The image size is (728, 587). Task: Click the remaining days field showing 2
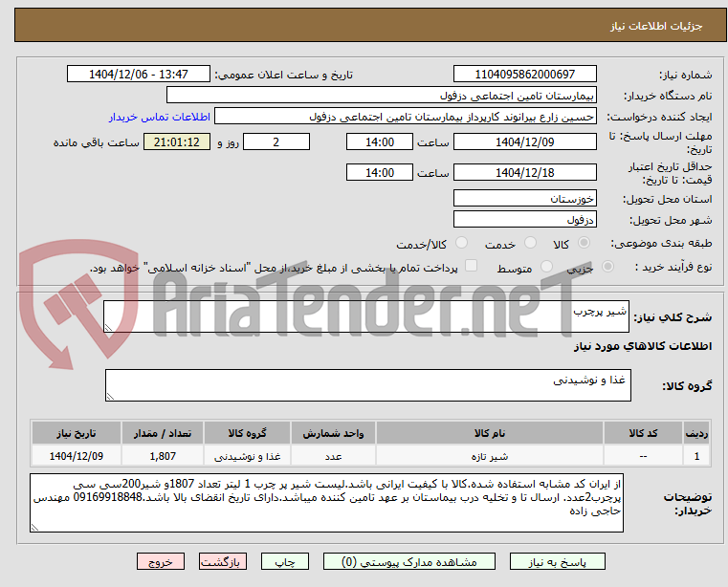[276, 142]
